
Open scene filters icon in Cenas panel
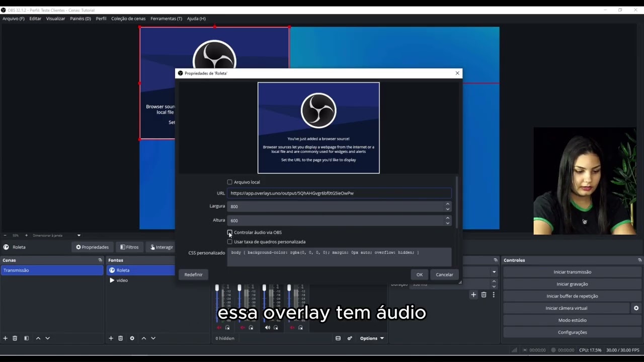[x=26, y=338]
